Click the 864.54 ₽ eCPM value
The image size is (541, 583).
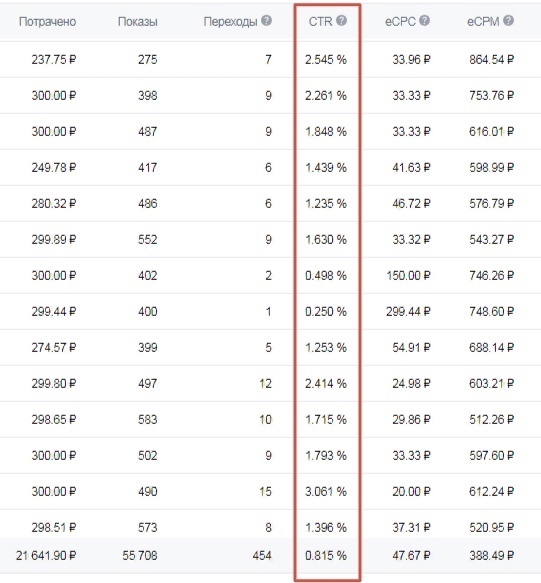tap(492, 59)
